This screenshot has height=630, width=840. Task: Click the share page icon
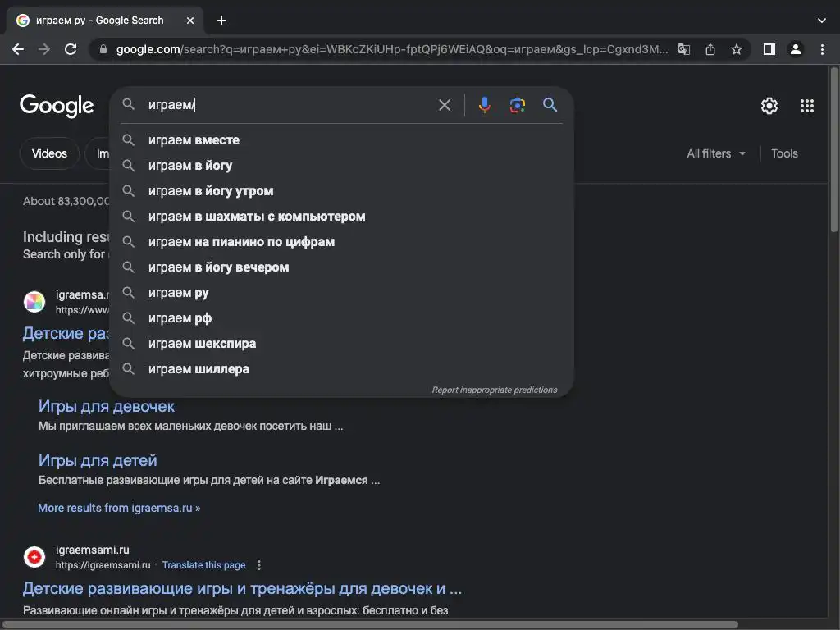coord(710,49)
